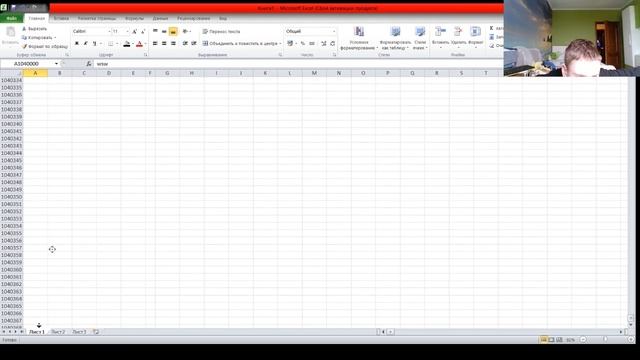Toggle underline formatting
The width and height of the screenshot is (640, 360).
coord(94,44)
